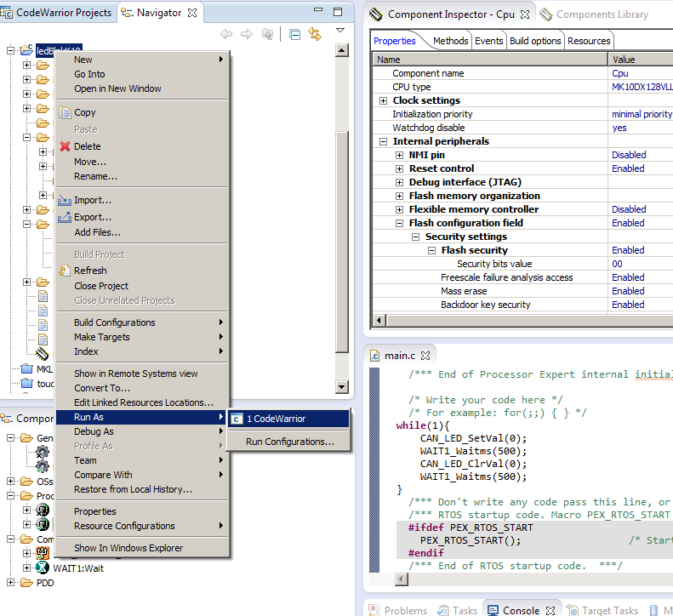
Task: Close the main.c editor tab
Action: pos(425,356)
